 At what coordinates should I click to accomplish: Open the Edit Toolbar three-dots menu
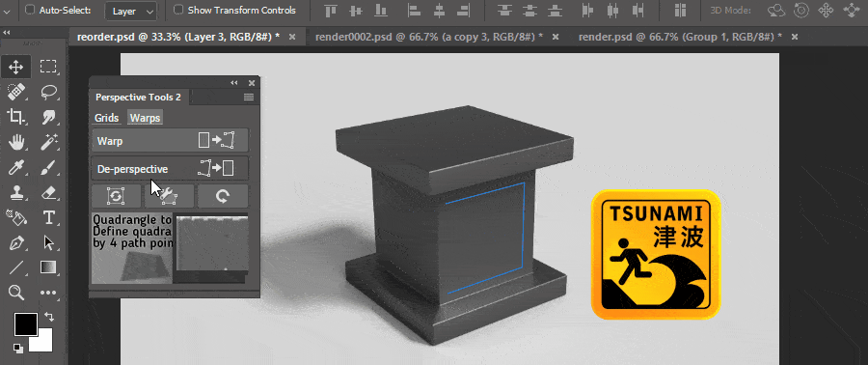pyautogui.click(x=49, y=293)
